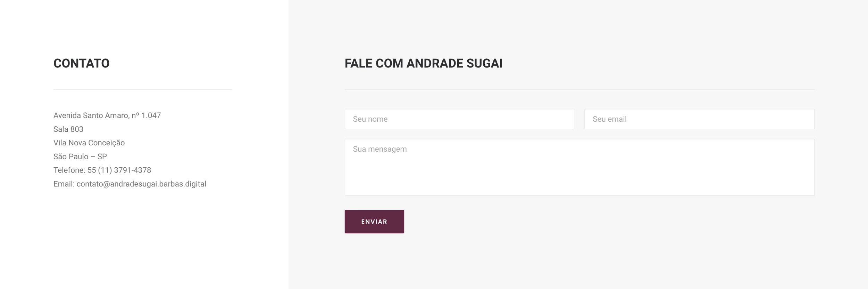Click the street number "1.047"
The width and height of the screenshot is (868, 289).
pyautogui.click(x=151, y=115)
